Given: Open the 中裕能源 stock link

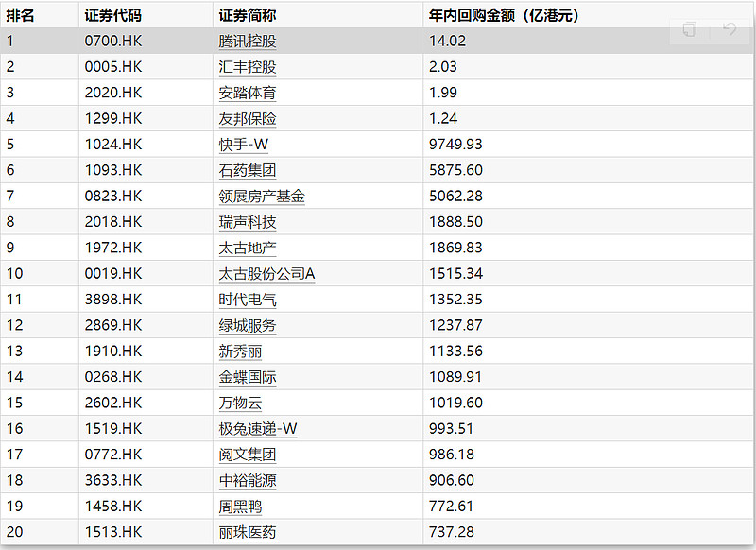Looking at the screenshot, I should point(248,480).
